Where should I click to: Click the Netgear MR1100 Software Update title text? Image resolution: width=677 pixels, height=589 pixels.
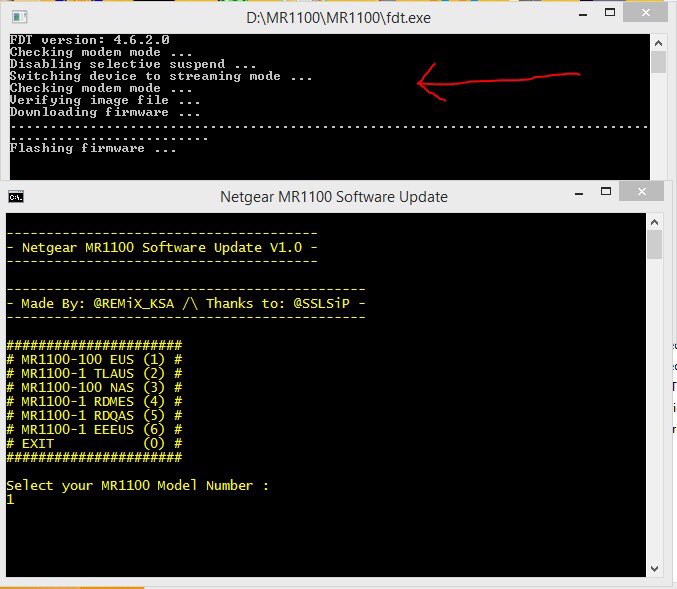[334, 197]
